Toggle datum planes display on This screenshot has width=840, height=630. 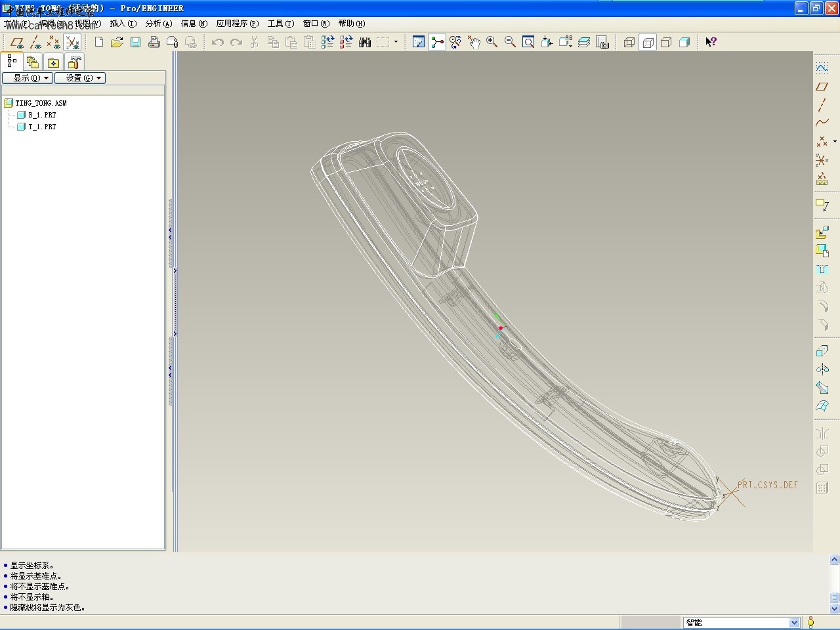click(17, 43)
